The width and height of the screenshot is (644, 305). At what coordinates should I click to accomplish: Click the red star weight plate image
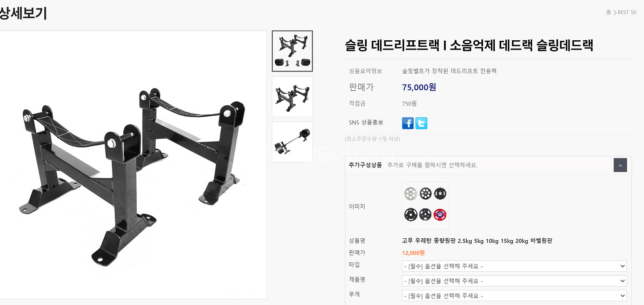(x=440, y=214)
